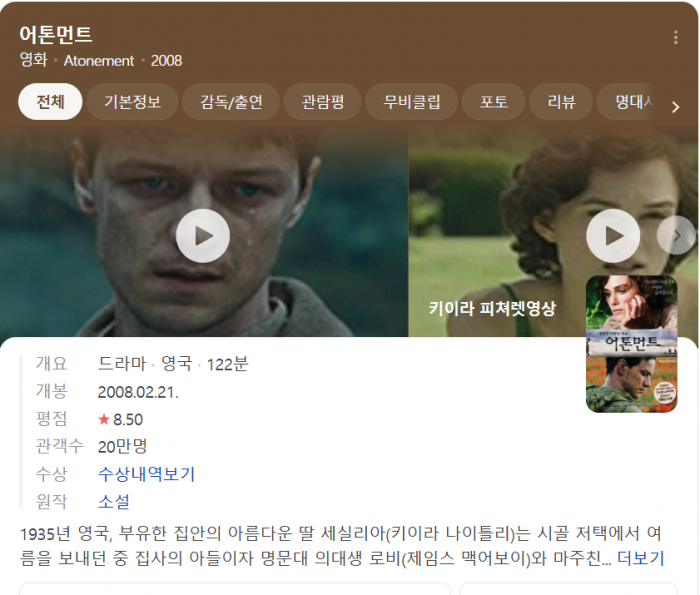Select the 전체 tab
Screen dimensions: 700x595
[x=50, y=102]
